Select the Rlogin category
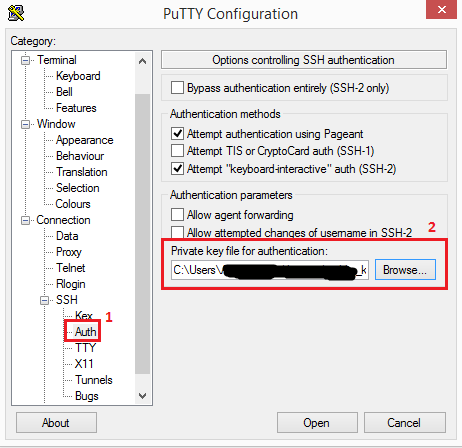Screen dimensions: 462x448 tap(71, 284)
